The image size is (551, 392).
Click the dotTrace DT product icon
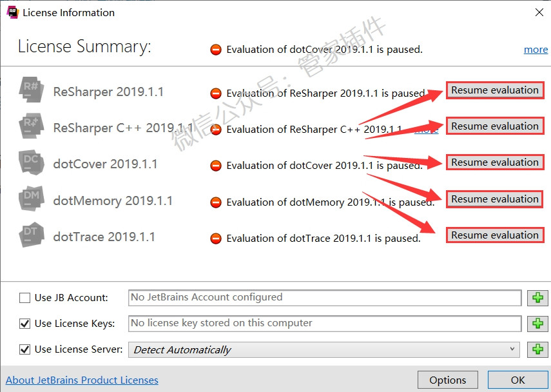[32, 235]
